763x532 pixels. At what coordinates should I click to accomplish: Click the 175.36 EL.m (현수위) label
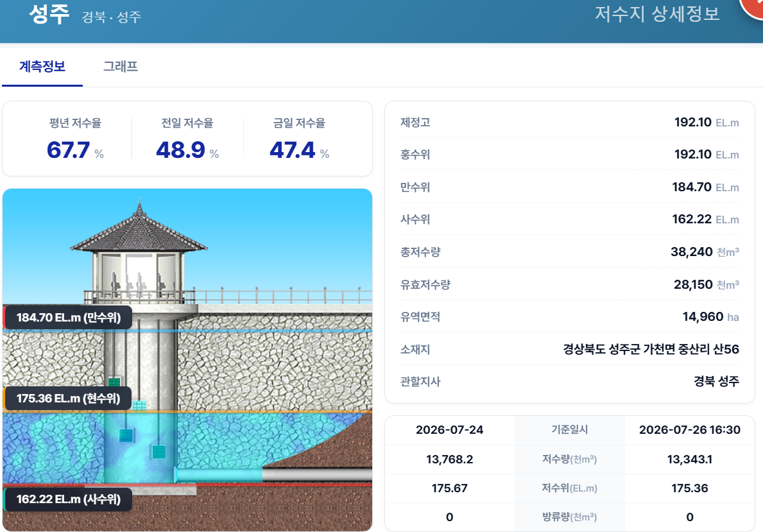click(68, 398)
